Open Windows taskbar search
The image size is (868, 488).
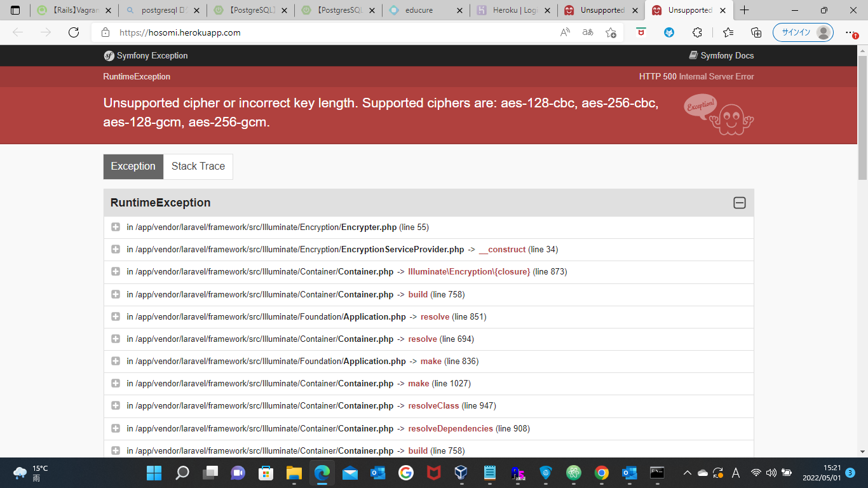182,473
